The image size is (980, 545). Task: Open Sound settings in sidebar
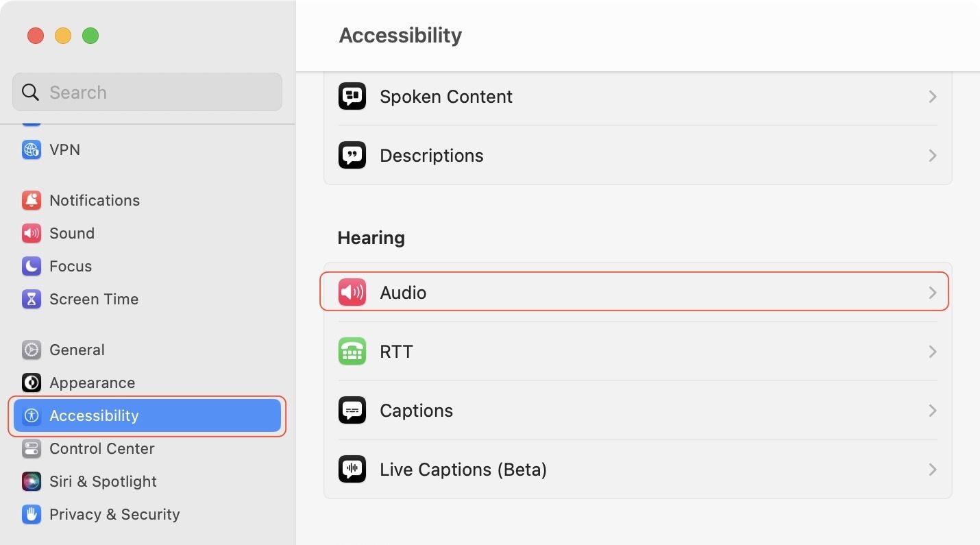pos(71,233)
